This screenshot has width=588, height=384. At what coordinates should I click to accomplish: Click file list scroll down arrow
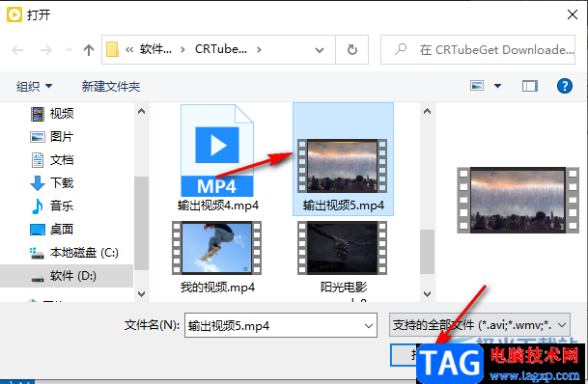tap(427, 294)
